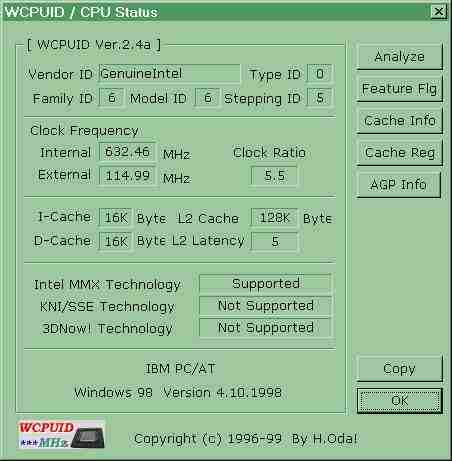Show Cache Info details
This screenshot has height=461, width=452.
(399, 121)
